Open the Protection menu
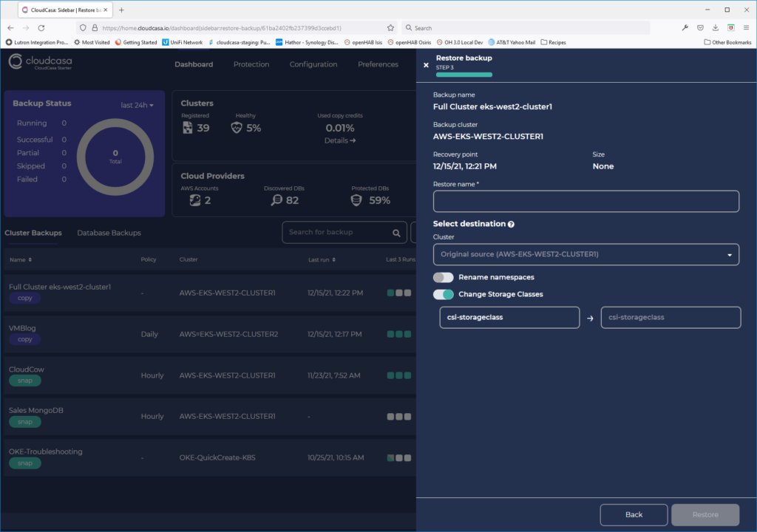The width and height of the screenshot is (757, 532). (x=251, y=64)
